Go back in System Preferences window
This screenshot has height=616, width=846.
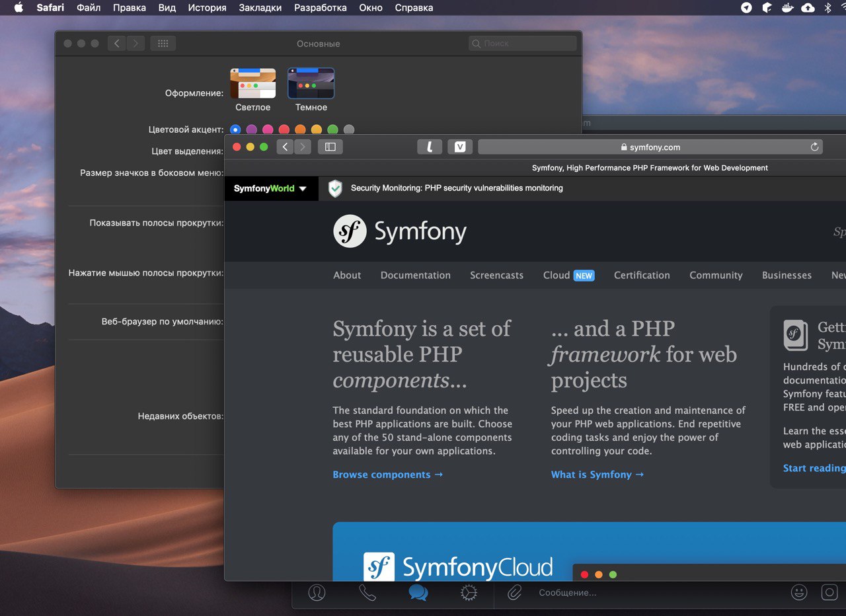tap(117, 44)
